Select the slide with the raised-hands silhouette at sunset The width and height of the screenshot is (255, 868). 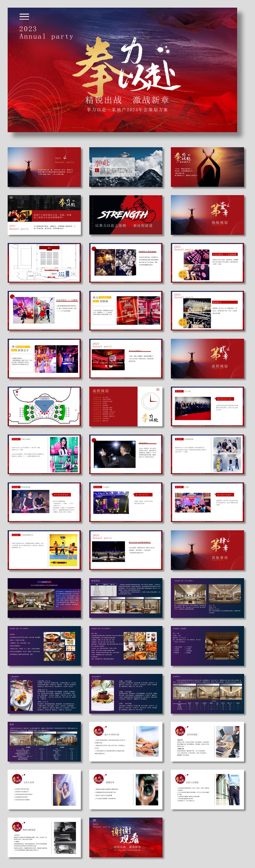click(207, 167)
